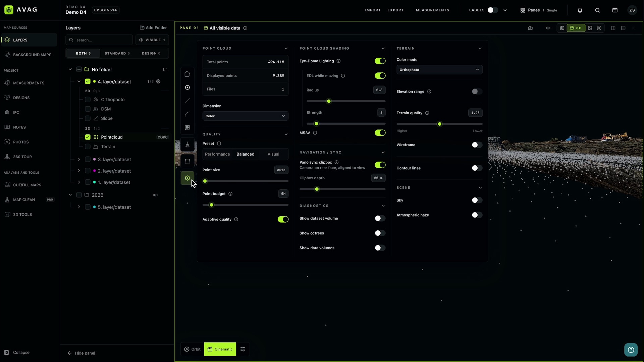Image resolution: width=644 pixels, height=362 pixels.
Task: Adjust the Terrain quality slider
Action: (x=439, y=124)
